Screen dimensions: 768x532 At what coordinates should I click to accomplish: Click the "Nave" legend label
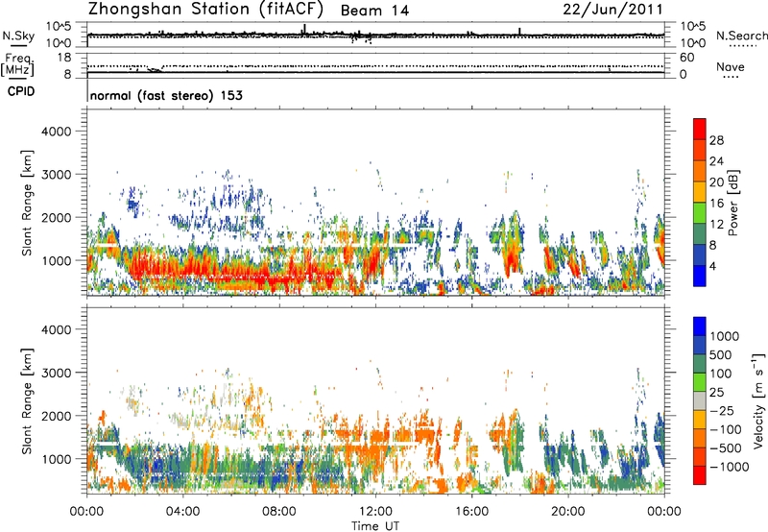[731, 67]
